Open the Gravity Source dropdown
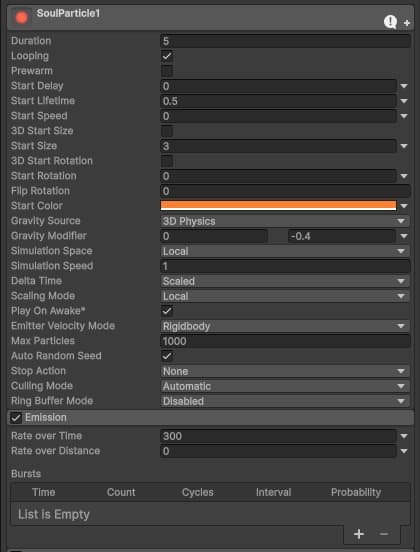 (285, 221)
